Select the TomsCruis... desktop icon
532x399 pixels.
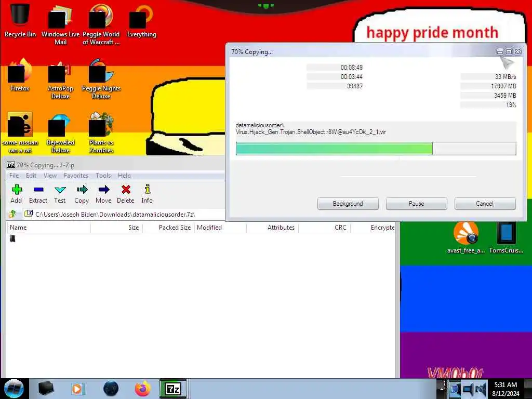tap(506, 237)
